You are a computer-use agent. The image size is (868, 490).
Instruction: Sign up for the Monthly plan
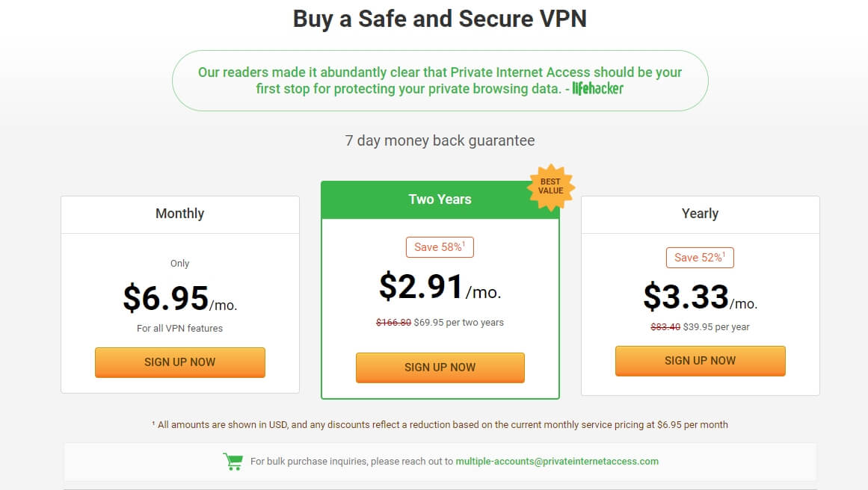coord(180,362)
